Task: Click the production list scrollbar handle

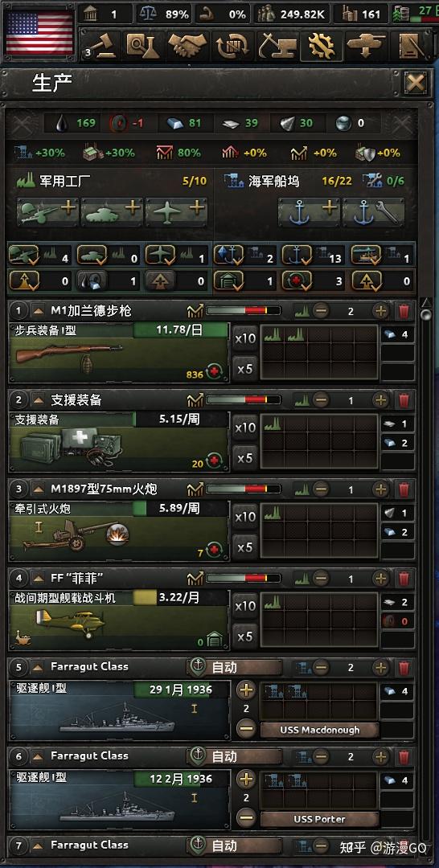Action: pyautogui.click(x=425, y=315)
